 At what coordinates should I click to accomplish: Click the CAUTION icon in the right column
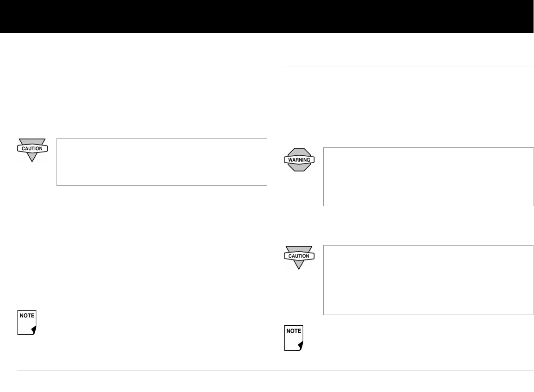pos(299,257)
